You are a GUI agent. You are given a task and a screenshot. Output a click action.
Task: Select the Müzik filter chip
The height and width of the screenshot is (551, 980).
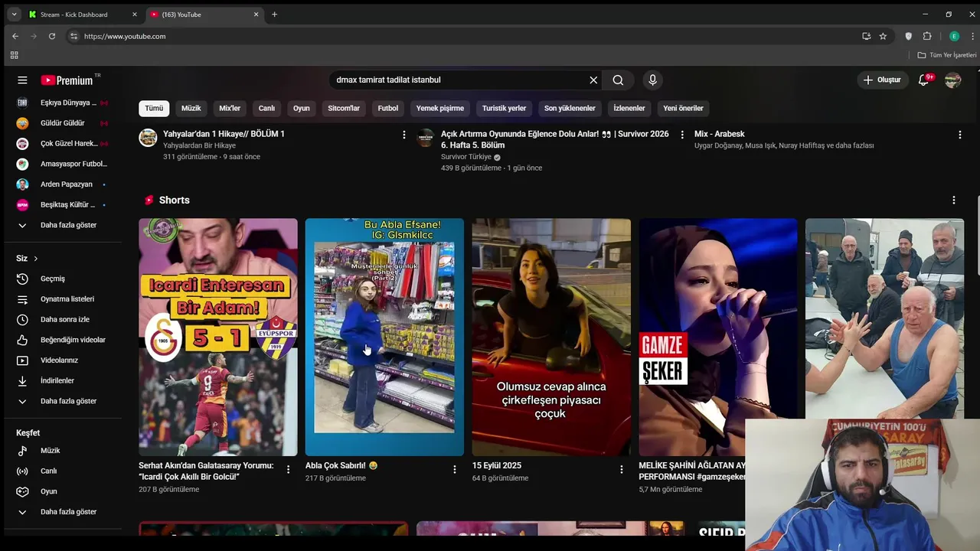[x=191, y=108]
